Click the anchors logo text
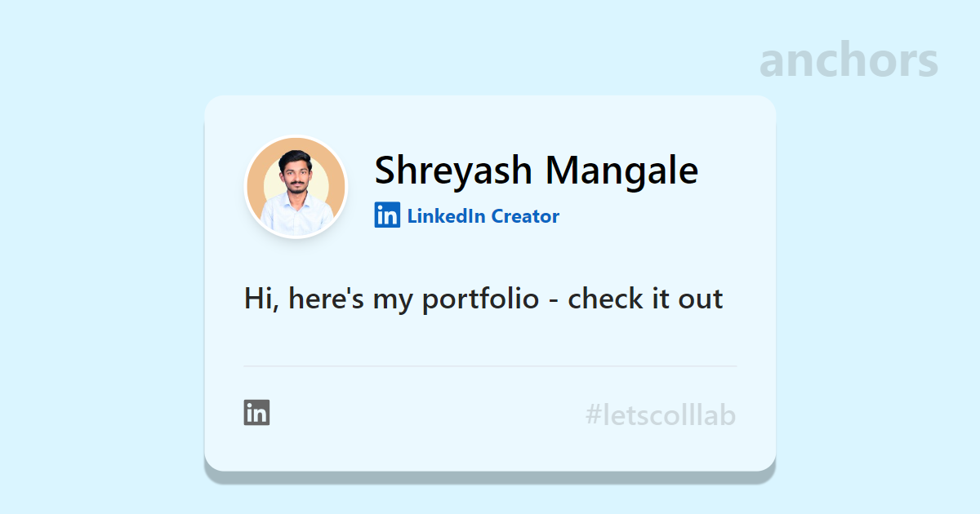980x514 pixels. (x=849, y=60)
